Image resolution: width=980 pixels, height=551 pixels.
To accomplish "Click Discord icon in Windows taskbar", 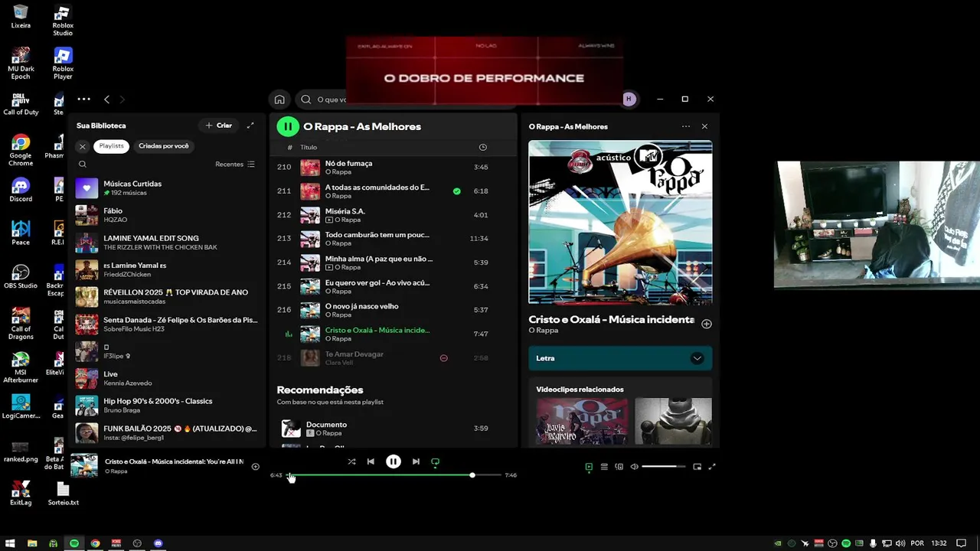I will 158,543.
